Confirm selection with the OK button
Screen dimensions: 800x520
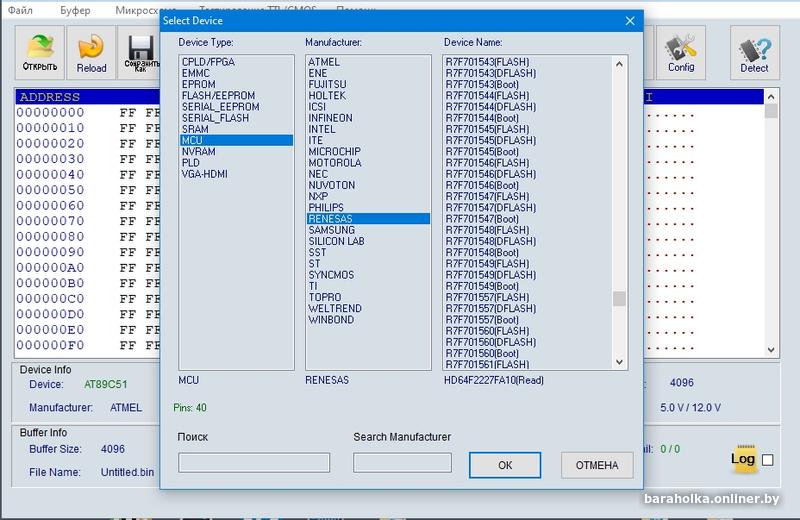[505, 465]
